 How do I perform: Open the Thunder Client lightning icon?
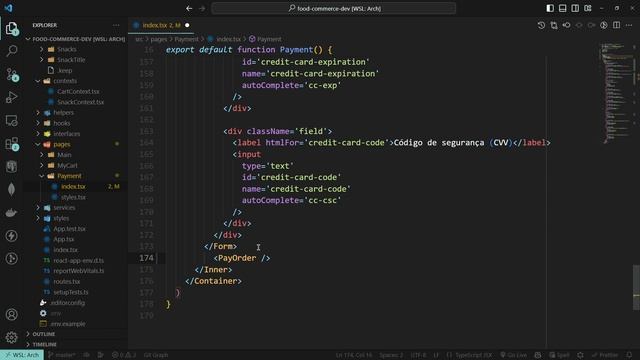pyautogui.click(x=11, y=236)
